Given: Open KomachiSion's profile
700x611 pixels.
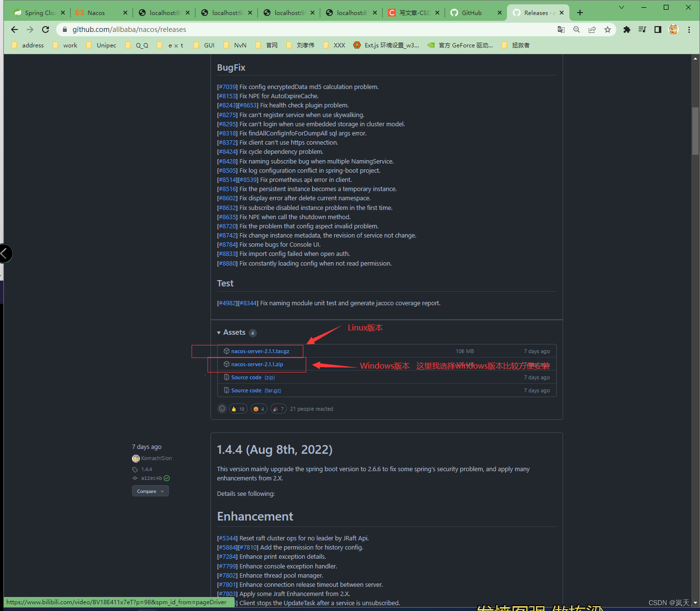Looking at the screenshot, I should point(156,458).
